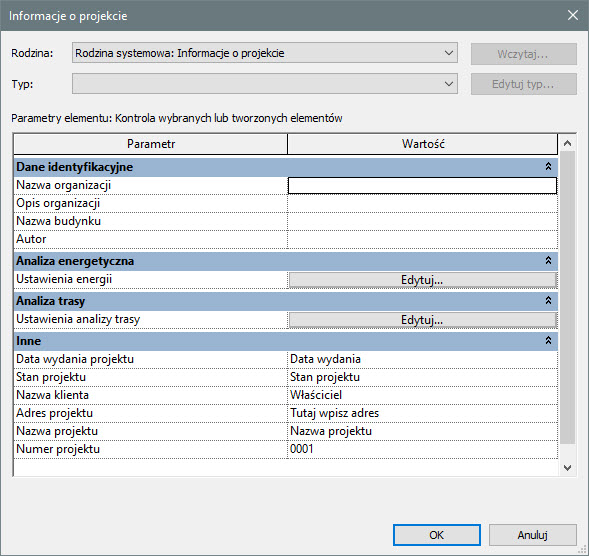This screenshot has width=589, height=556.
Task: Collapse the Inne section chevron
Action: 548,340
